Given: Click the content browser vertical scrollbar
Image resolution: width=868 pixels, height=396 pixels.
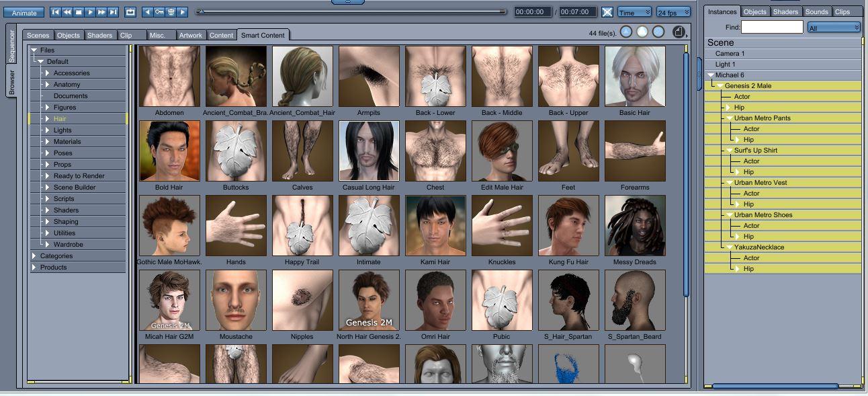Looking at the screenshot, I should 686,175.
